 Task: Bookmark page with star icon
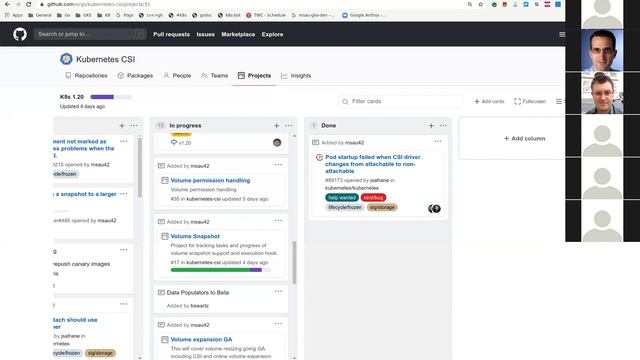tap(481, 4)
